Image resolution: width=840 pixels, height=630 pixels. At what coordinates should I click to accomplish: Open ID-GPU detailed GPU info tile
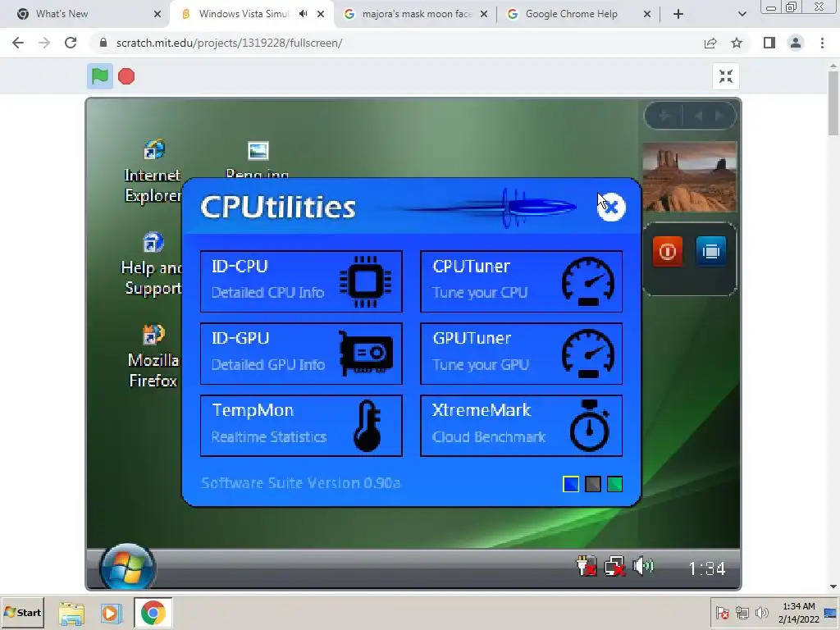click(x=301, y=354)
